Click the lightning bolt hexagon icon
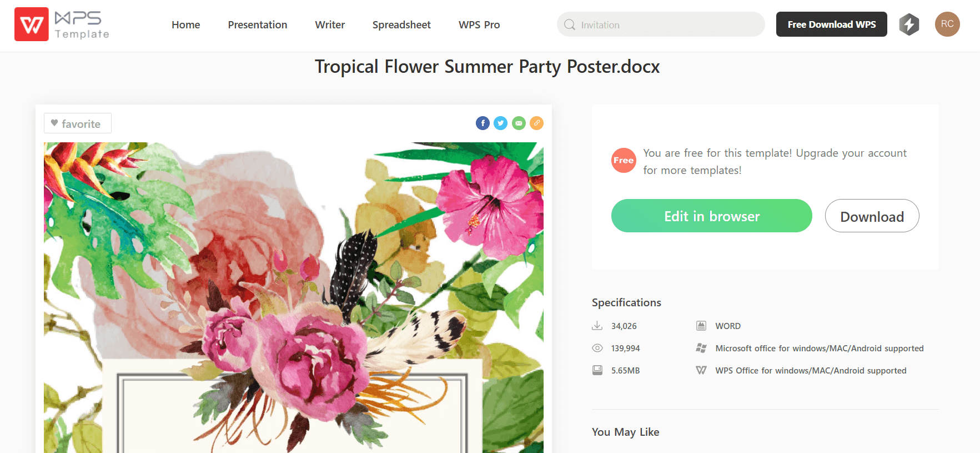Screen dimensions: 980x453 [x=909, y=24]
